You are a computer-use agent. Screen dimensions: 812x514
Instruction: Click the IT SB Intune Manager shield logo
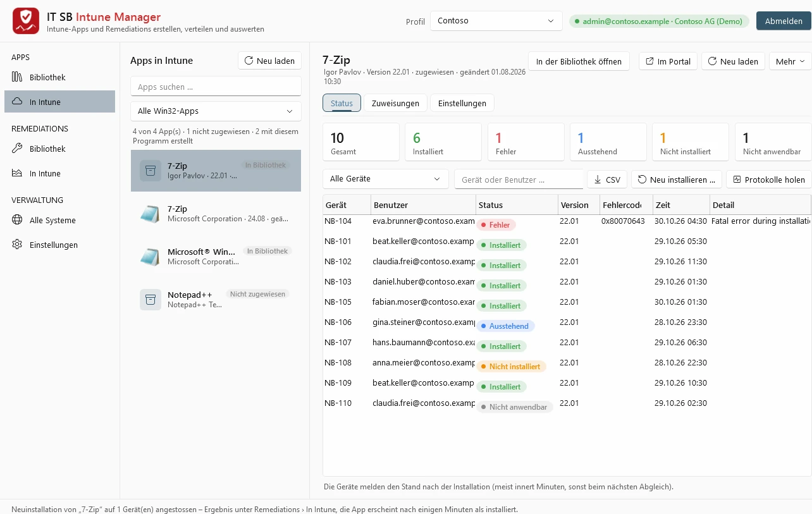pyautogui.click(x=25, y=21)
